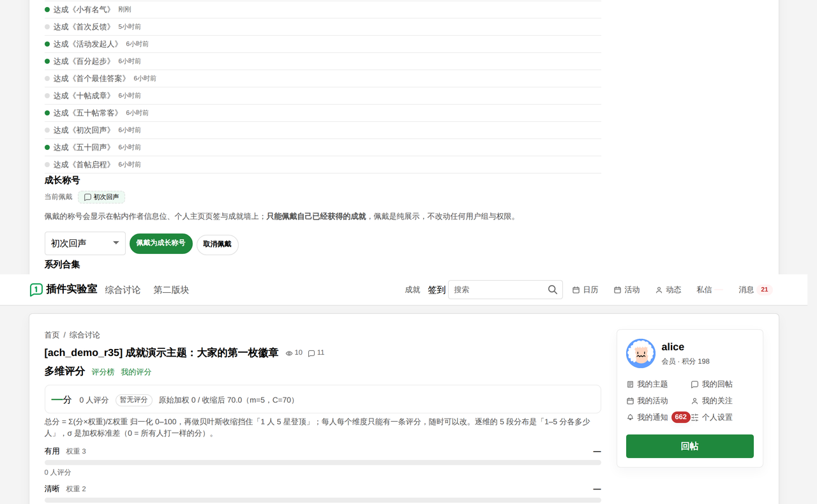
Task: Click the search magnifier icon
Action: 553,290
